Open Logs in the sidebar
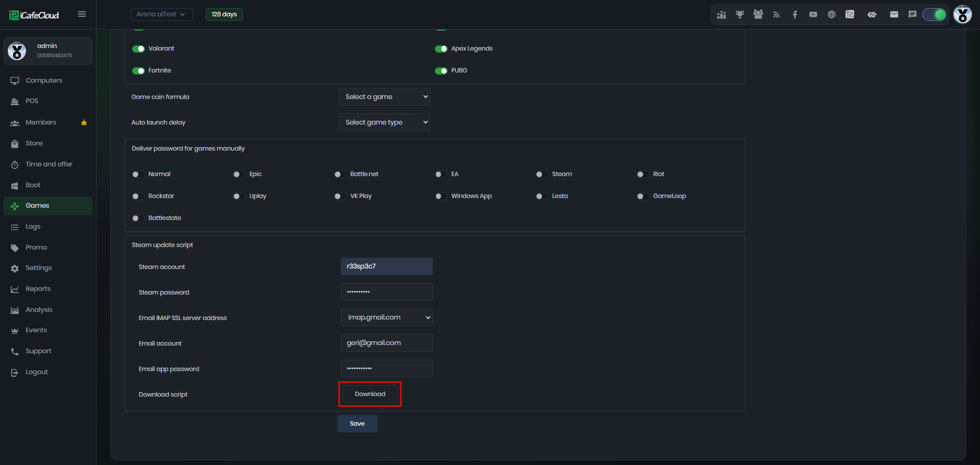This screenshot has height=465, width=980. 48,227
